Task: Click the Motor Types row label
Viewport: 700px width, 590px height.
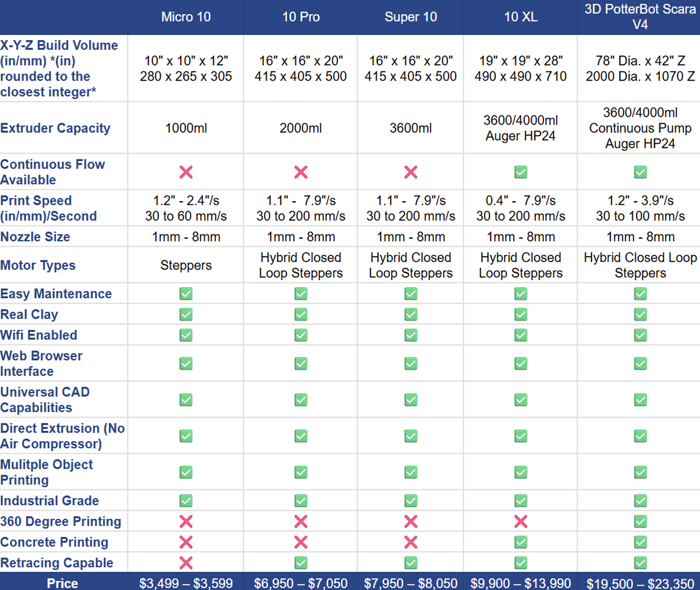Action: pyautogui.click(x=38, y=265)
